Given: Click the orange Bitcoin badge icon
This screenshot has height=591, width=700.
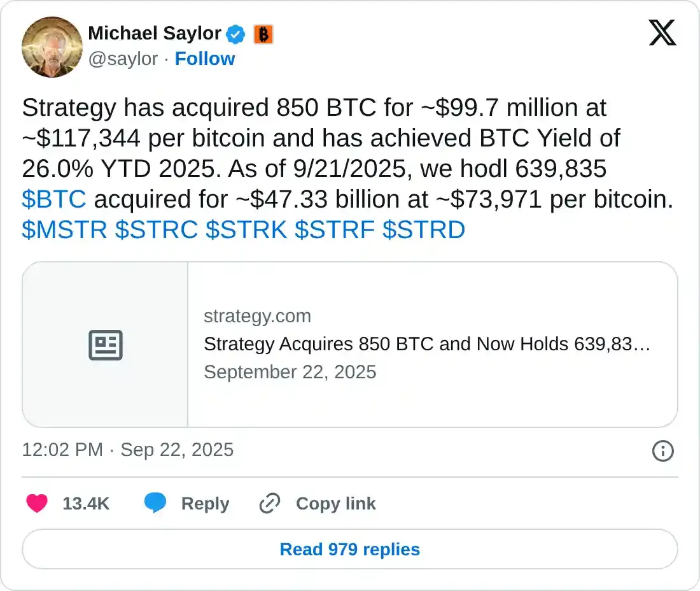Looking at the screenshot, I should point(263,34).
